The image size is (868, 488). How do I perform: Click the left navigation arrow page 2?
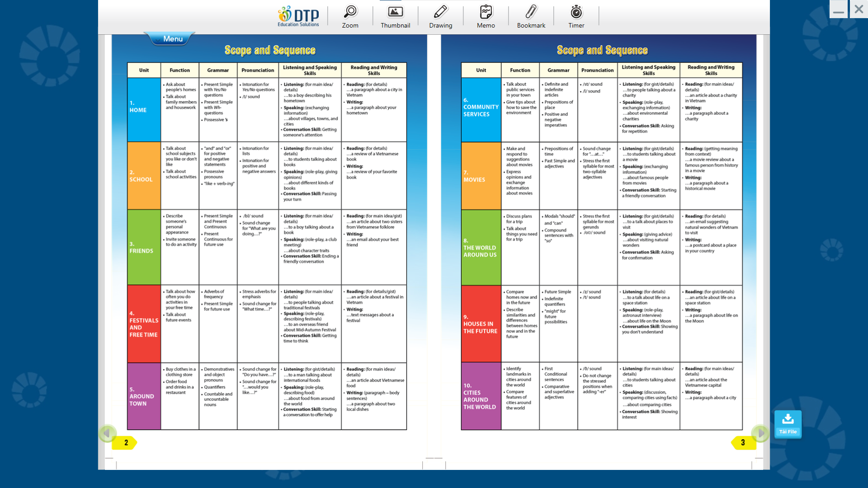click(x=105, y=433)
